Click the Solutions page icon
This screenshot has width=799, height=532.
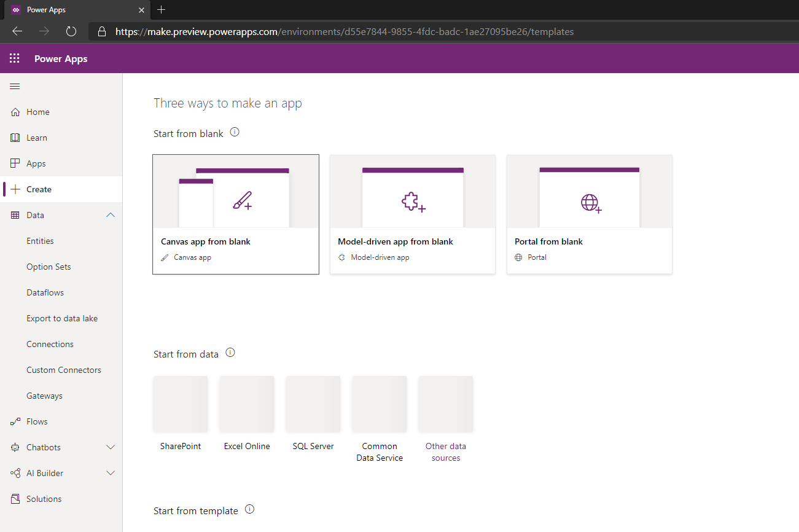[x=15, y=499]
